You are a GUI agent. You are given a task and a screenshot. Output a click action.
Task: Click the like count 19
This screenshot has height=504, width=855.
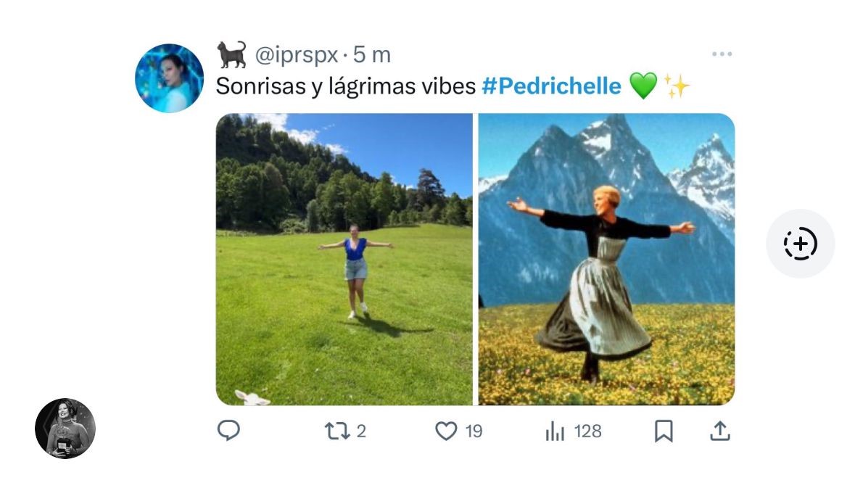click(474, 431)
